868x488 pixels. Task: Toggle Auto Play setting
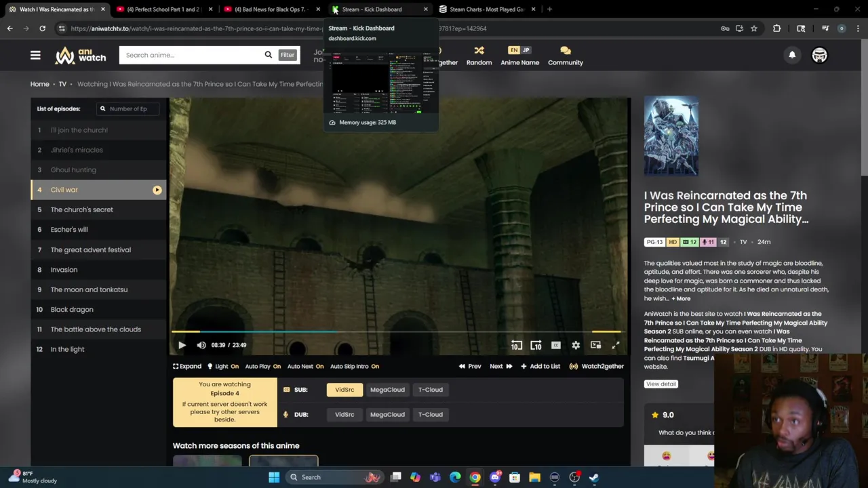coord(263,366)
